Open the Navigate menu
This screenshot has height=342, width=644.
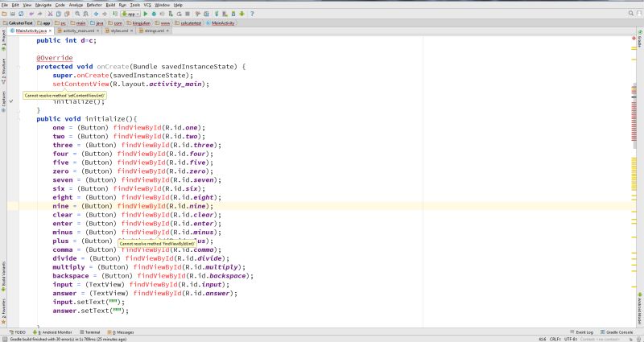(x=43, y=5)
